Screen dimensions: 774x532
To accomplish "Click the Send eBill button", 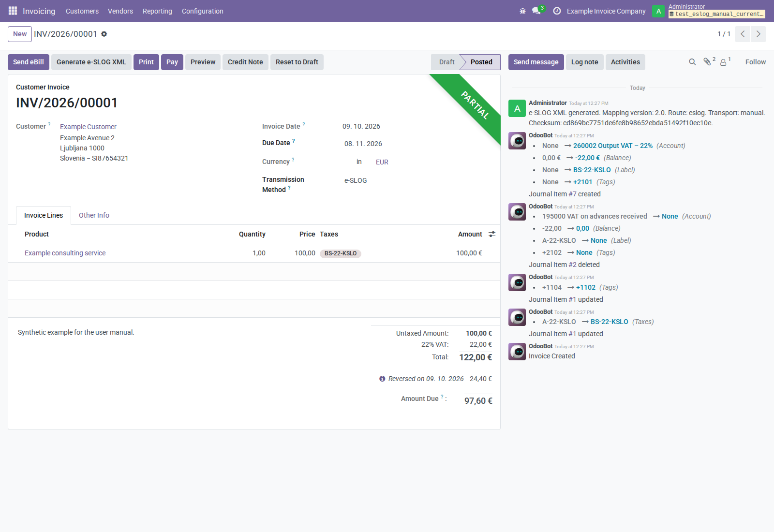I will coord(29,62).
